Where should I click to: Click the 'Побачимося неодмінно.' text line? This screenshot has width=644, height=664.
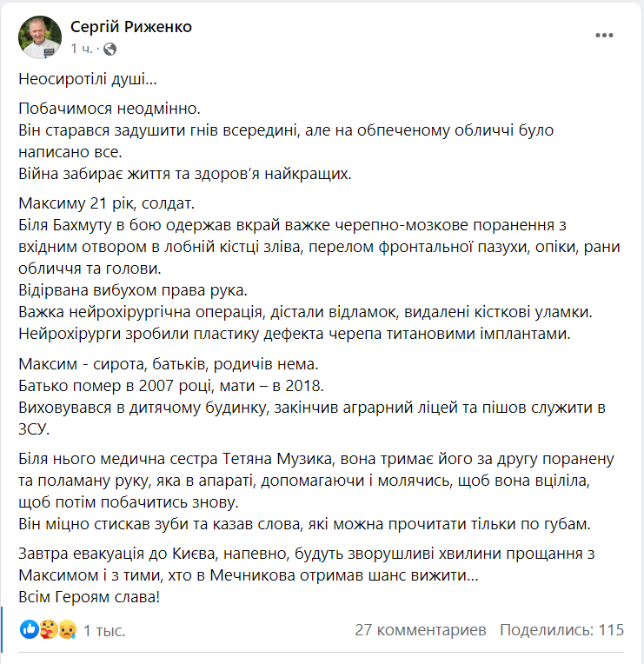(x=110, y=110)
